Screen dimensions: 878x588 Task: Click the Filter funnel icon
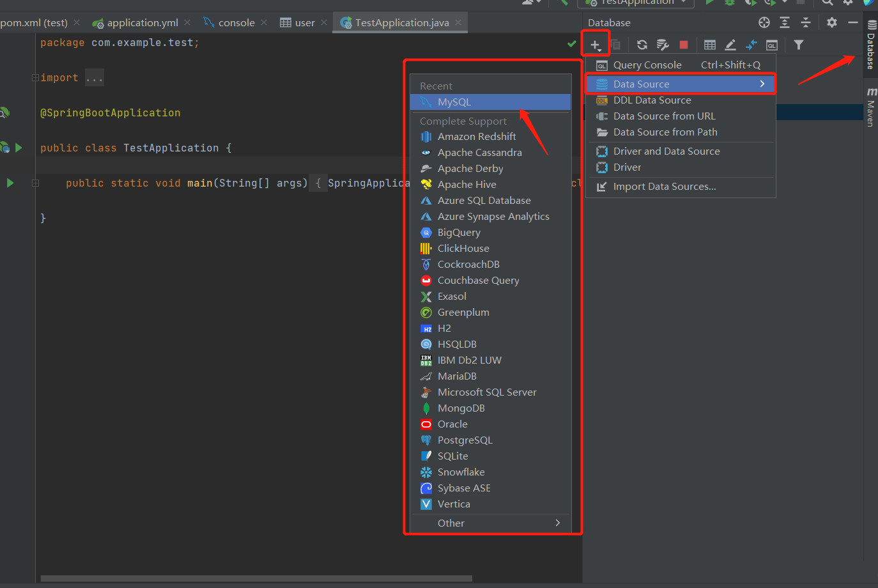point(798,45)
